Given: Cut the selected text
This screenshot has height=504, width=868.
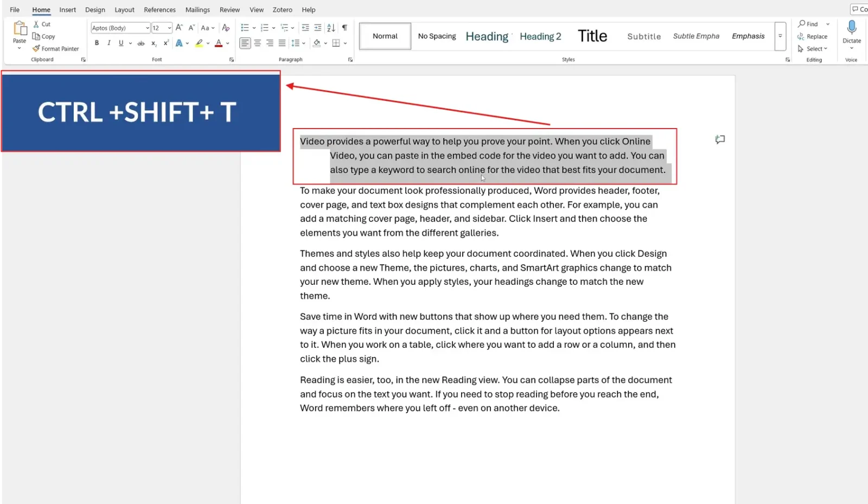Looking at the screenshot, I should click(x=42, y=24).
